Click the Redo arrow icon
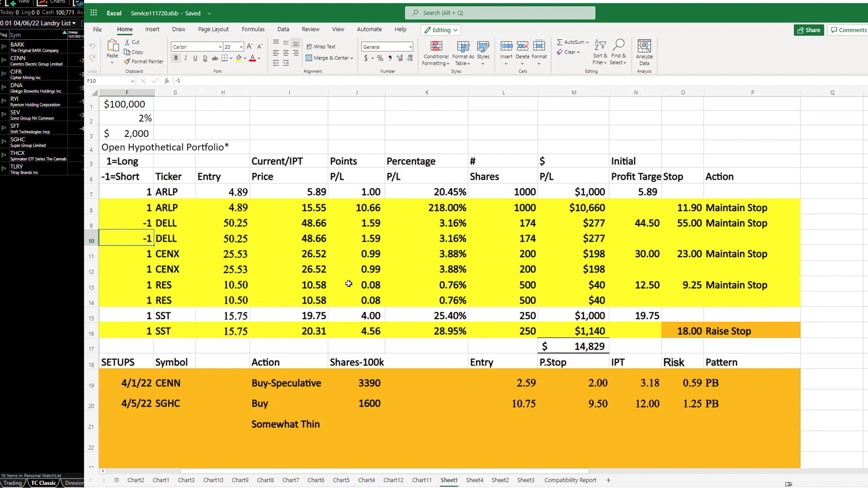The width and height of the screenshot is (868, 488). (x=92, y=57)
